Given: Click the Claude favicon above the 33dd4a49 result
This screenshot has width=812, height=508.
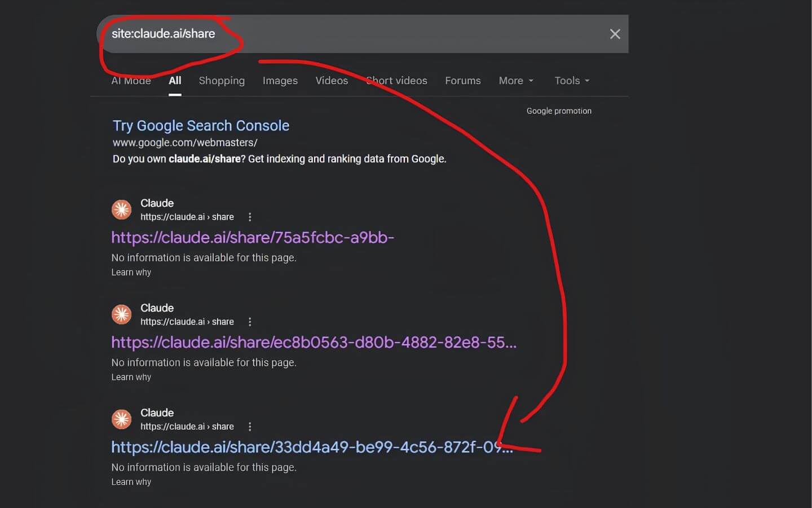Looking at the screenshot, I should coord(121,419).
